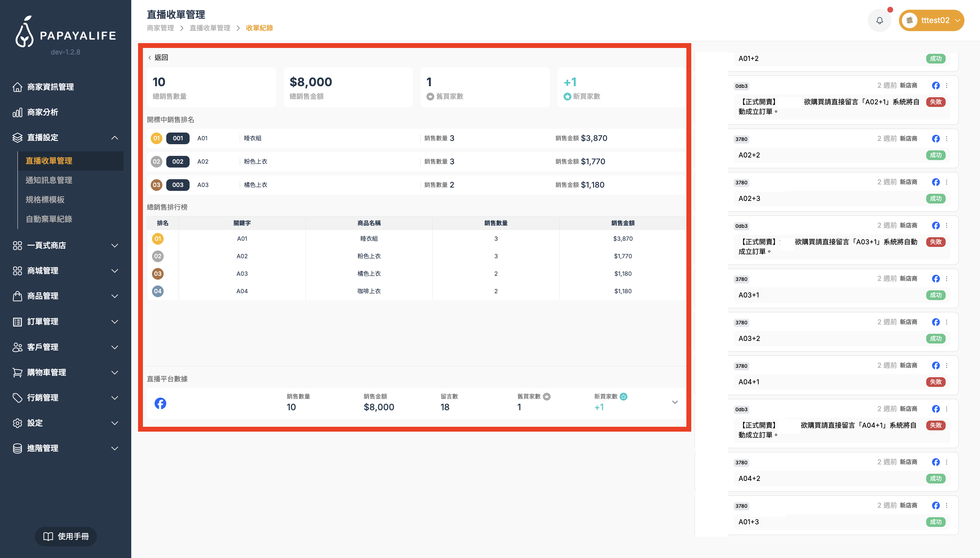This screenshot has width=980, height=558.
Task: Open 商家分析 in the sidebar
Action: pyautogui.click(x=42, y=112)
